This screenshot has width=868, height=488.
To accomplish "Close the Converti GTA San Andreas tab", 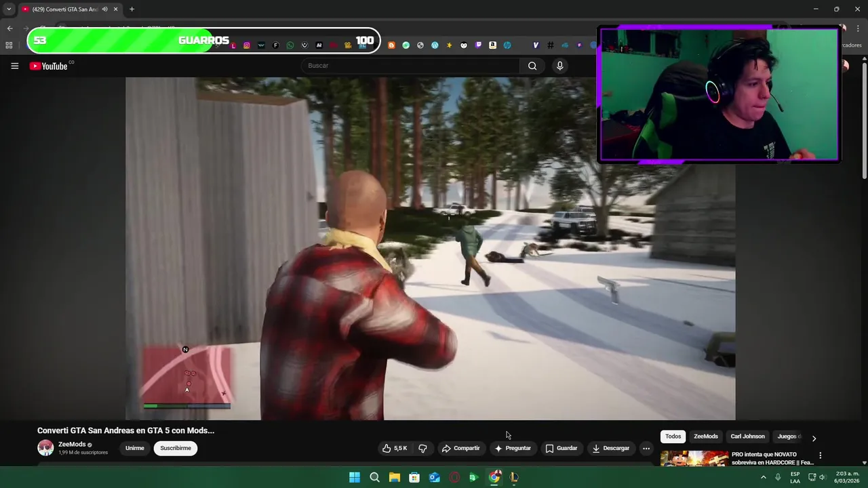I will click(x=115, y=9).
